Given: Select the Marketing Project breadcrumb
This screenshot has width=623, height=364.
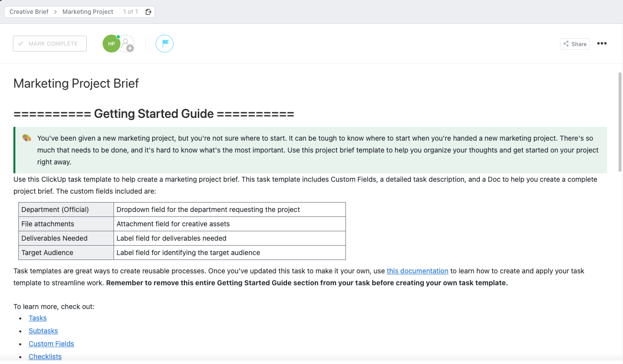Looking at the screenshot, I should click(88, 12).
